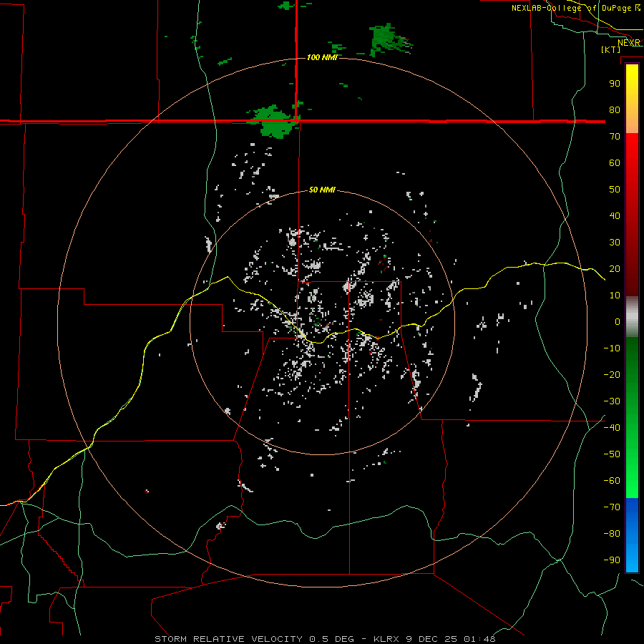Viewport: 644px width, 644px height.
Task: Click the -30 knot label on color scale
Action: pos(612,401)
